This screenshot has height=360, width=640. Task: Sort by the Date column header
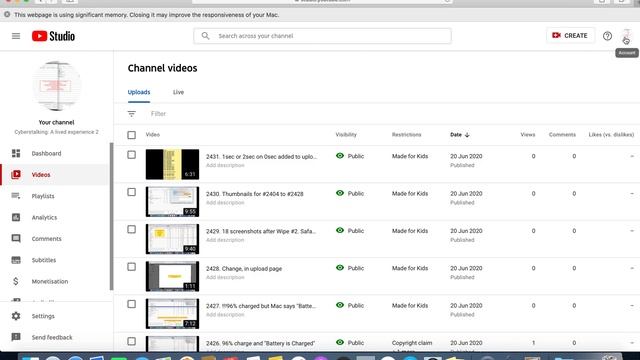pyautogui.click(x=460, y=135)
